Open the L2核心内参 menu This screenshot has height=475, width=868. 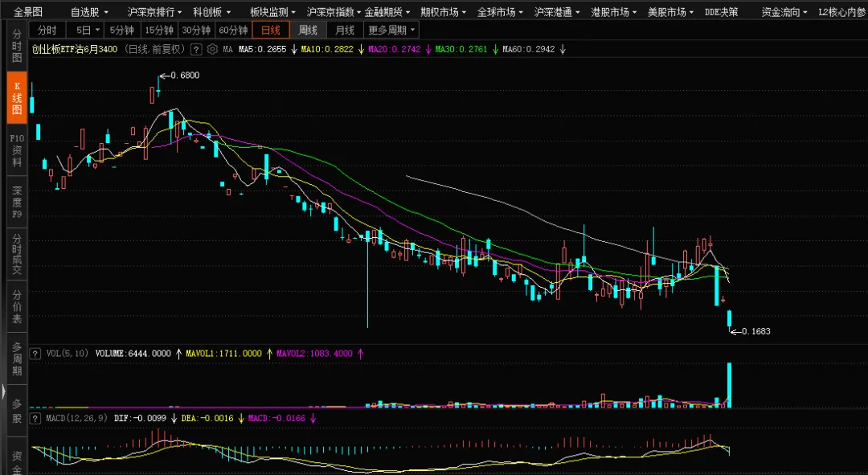(x=841, y=11)
